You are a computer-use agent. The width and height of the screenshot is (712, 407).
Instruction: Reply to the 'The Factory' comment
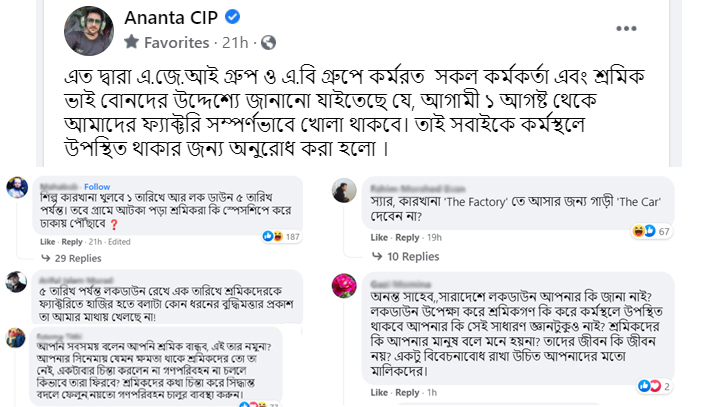click(407, 237)
